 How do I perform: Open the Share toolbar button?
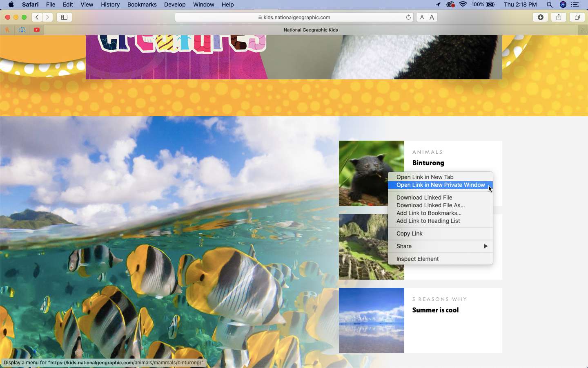[x=559, y=17]
